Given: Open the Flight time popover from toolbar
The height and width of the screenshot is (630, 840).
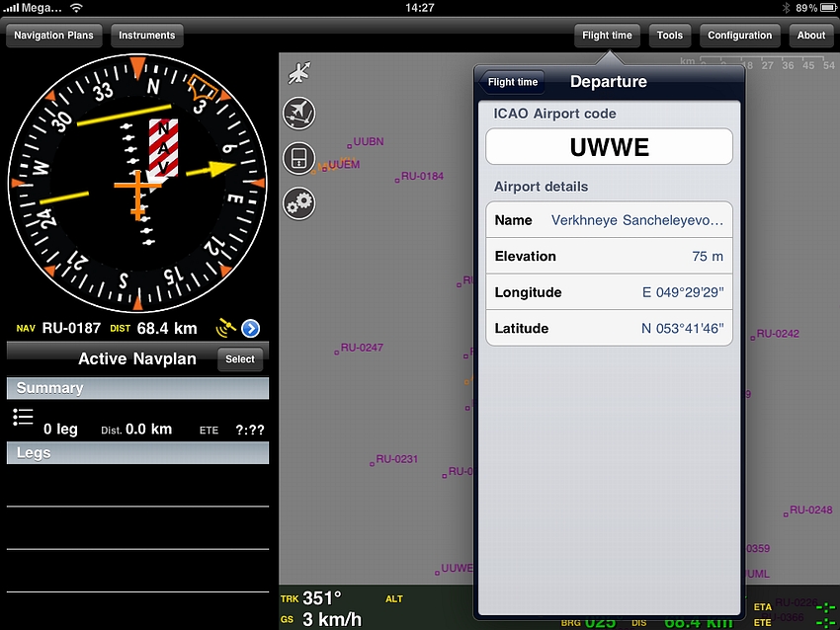Looking at the screenshot, I should click(607, 36).
